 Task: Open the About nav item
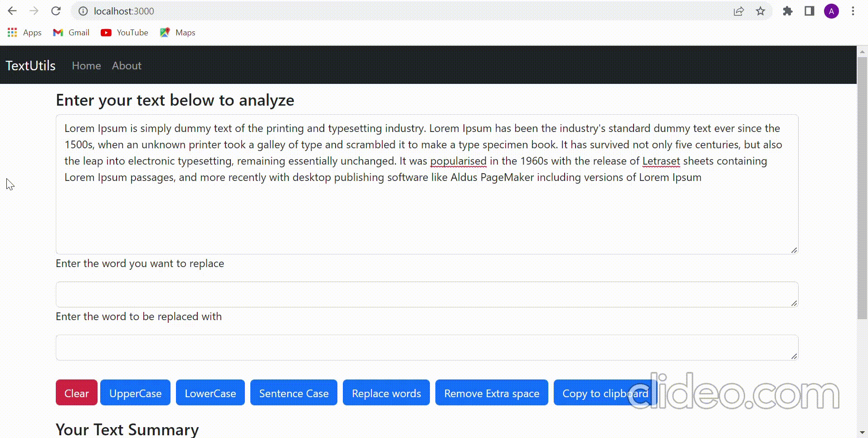pos(127,66)
